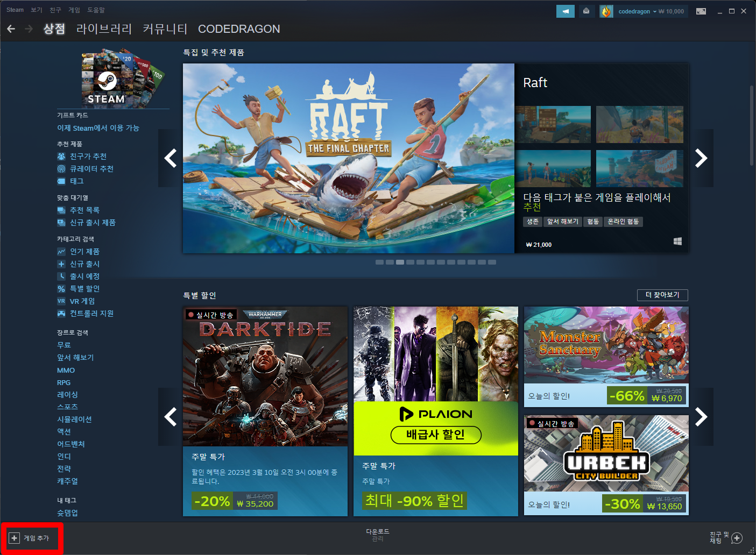The height and width of the screenshot is (555, 756).
Task: Click the 출시 예정 clock icon
Action: pos(61,276)
